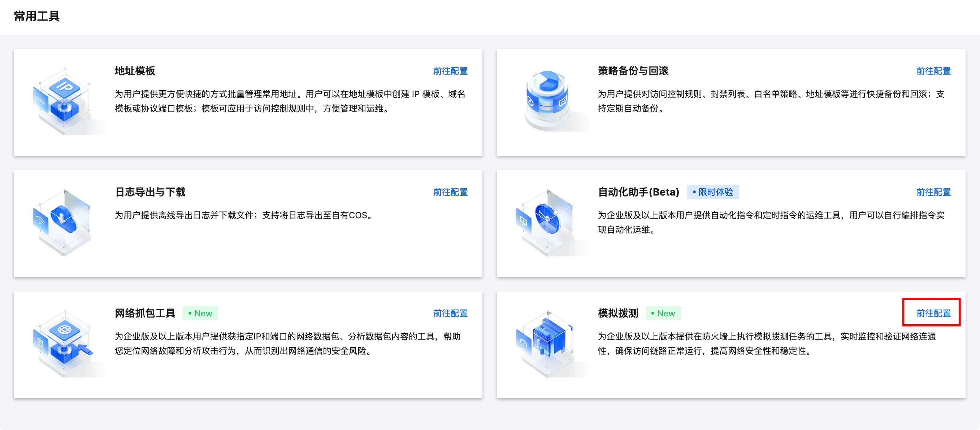Open 前往配置 for 网络抓包工具
Viewport: 980px width, 430px height.
(450, 313)
